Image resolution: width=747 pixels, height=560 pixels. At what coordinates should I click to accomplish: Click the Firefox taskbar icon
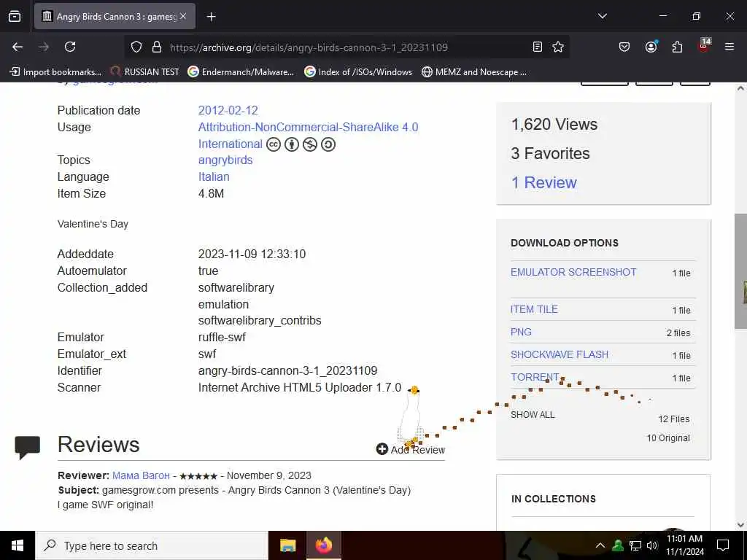coord(323,545)
